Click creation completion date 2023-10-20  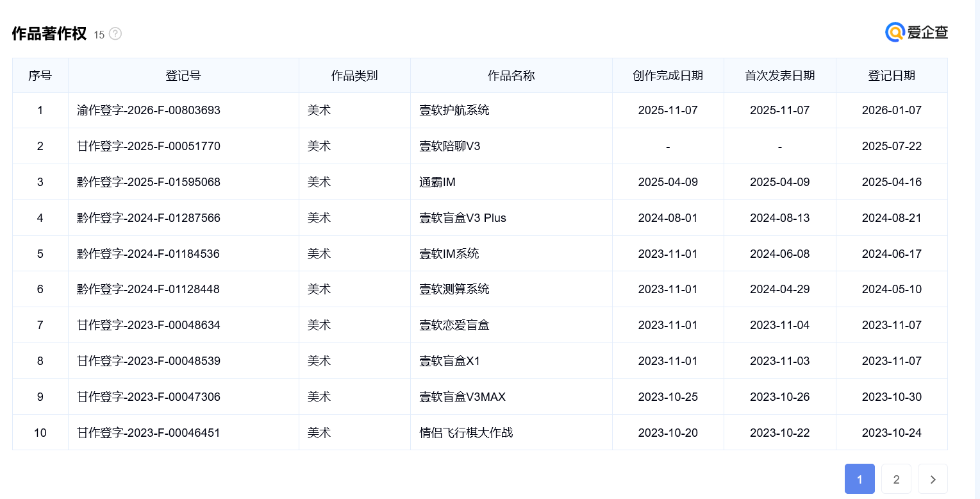(668, 433)
